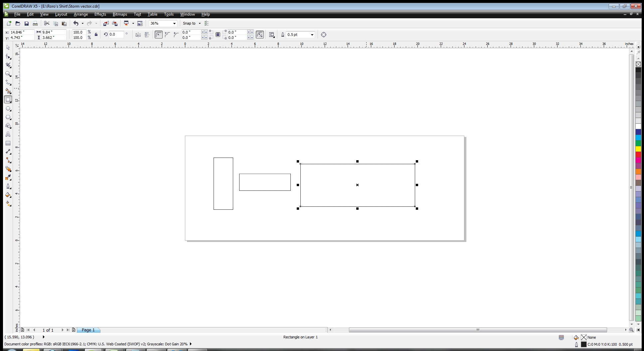
Task: Mirror the rectangle horizontally
Action: pyautogui.click(x=138, y=35)
